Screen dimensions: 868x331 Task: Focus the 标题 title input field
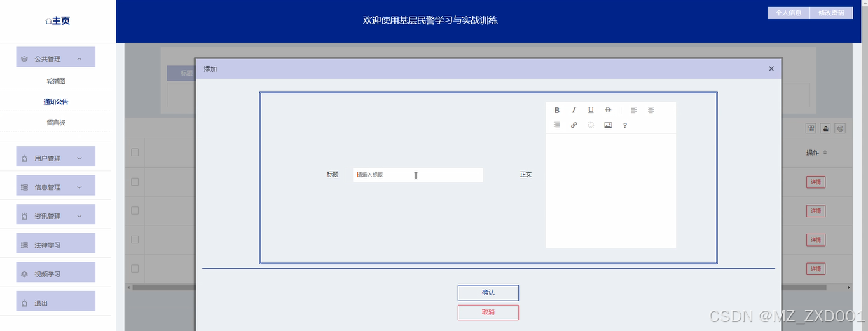[418, 175]
